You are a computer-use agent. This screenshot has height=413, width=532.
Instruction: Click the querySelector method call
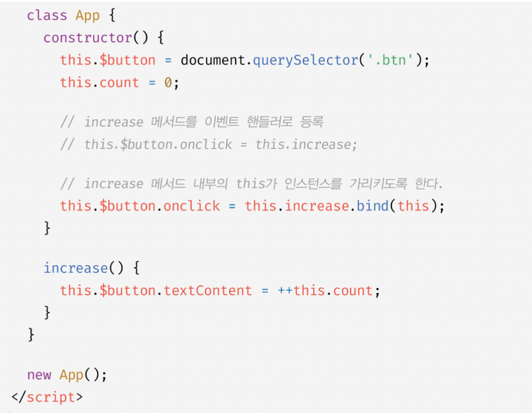click(305, 60)
